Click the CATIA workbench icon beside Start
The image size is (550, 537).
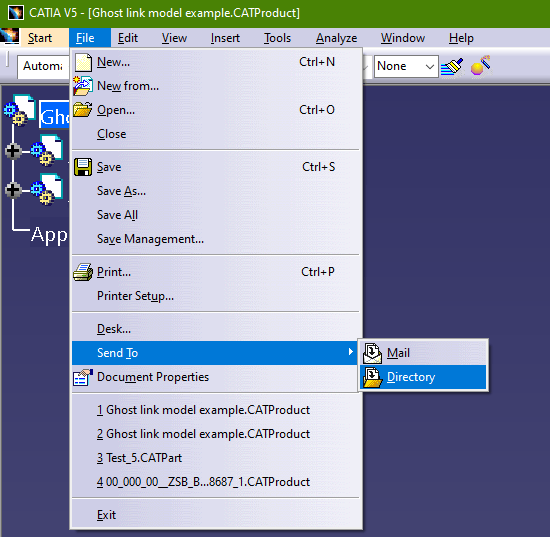(x=9, y=36)
